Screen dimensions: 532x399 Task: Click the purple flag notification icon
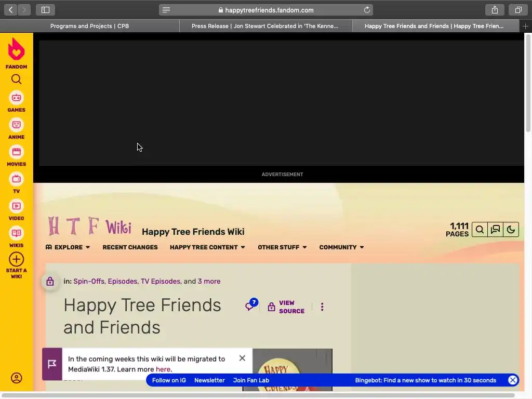(x=52, y=364)
